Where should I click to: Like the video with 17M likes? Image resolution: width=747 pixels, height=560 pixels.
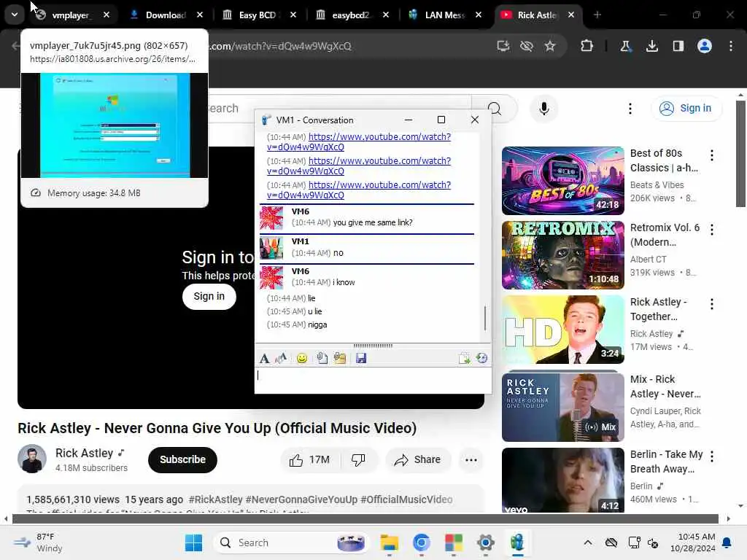[309, 460]
